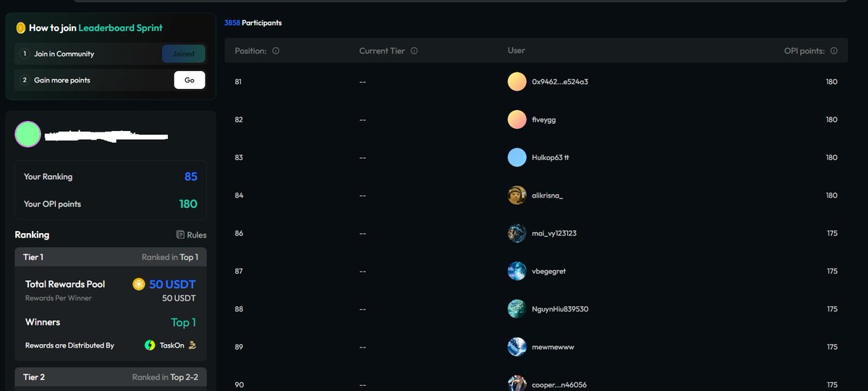The width and height of the screenshot is (868, 391).
Task: Click the Hulkop63 tt blue avatar
Action: [516, 157]
